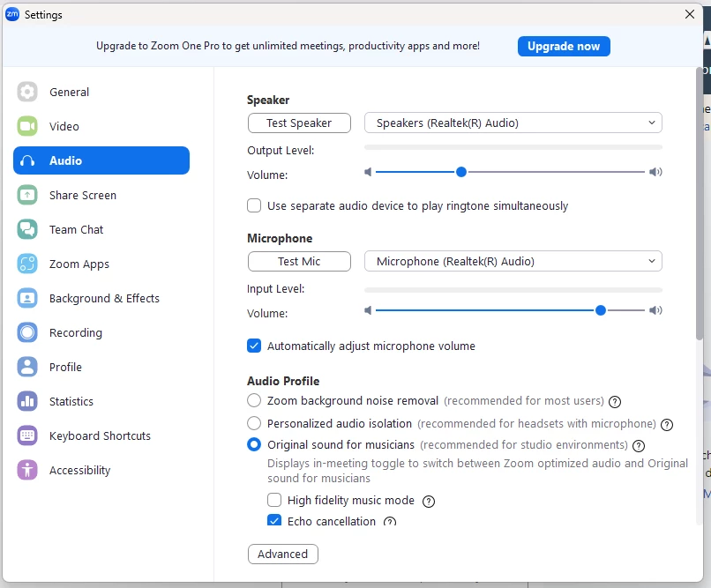The height and width of the screenshot is (588, 711).
Task: Click the General gear icon
Action: point(27,92)
